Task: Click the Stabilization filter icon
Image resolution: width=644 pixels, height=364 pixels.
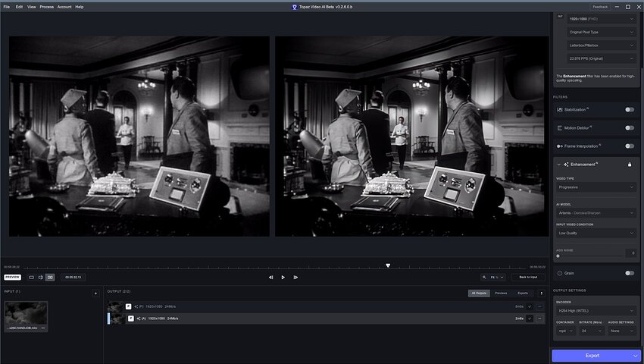Action: click(559, 110)
